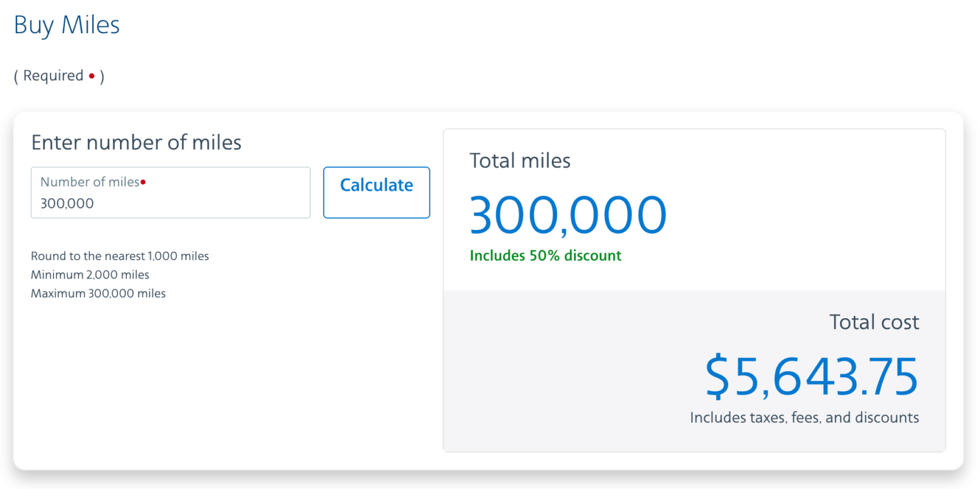Click the Total cost label
Image resolution: width=980 pixels, height=489 pixels.
tap(873, 322)
